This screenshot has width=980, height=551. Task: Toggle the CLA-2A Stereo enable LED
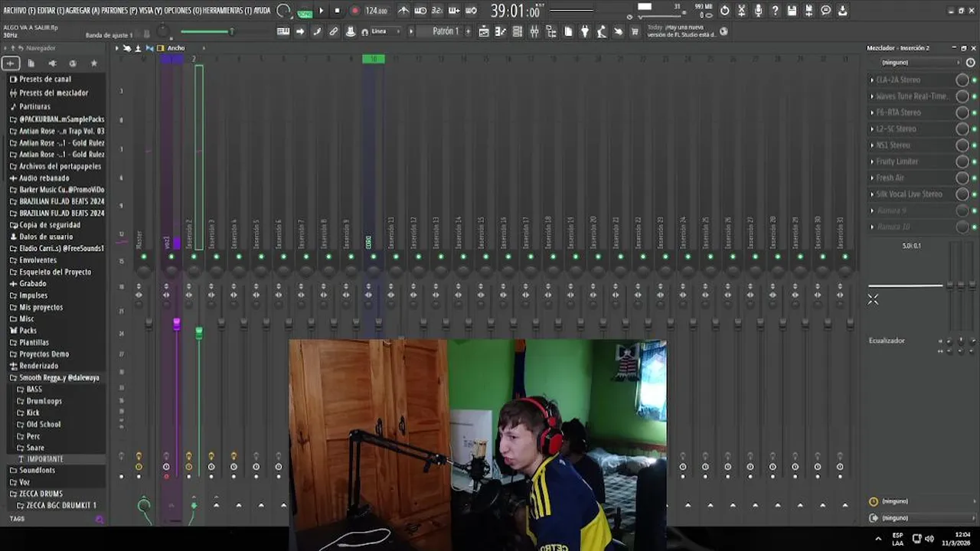pyautogui.click(x=974, y=80)
